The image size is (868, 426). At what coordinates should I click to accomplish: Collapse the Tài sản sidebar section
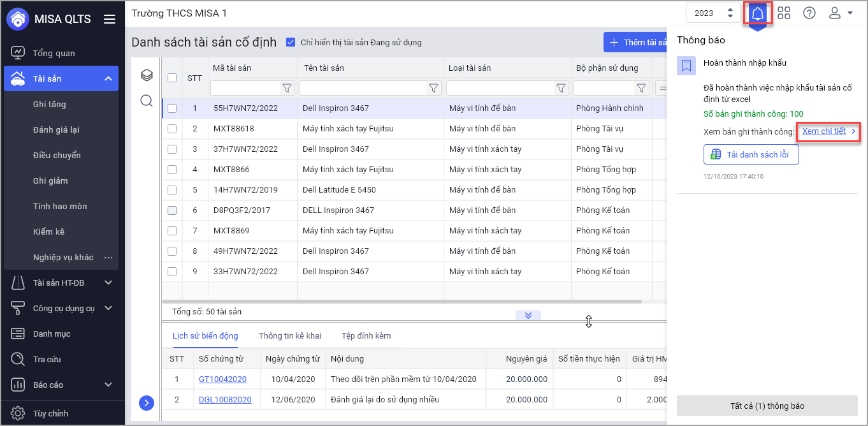pyautogui.click(x=108, y=79)
